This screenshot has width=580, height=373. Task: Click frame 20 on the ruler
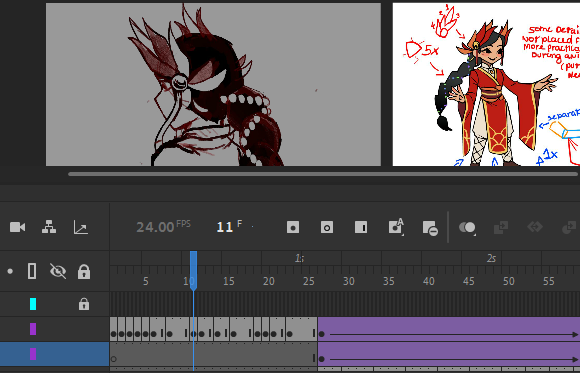(269, 281)
